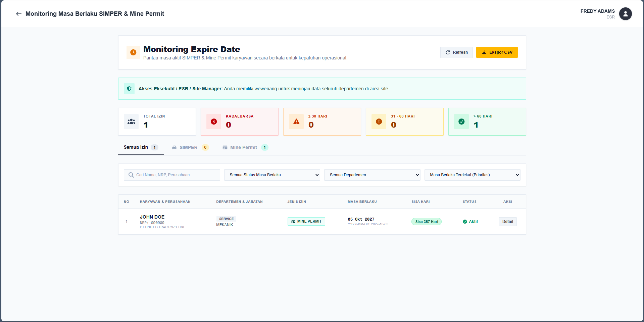The height and width of the screenshot is (322, 644).
Task: Open the Semua Status Masa Berlaku dropdown
Action: pyautogui.click(x=272, y=175)
